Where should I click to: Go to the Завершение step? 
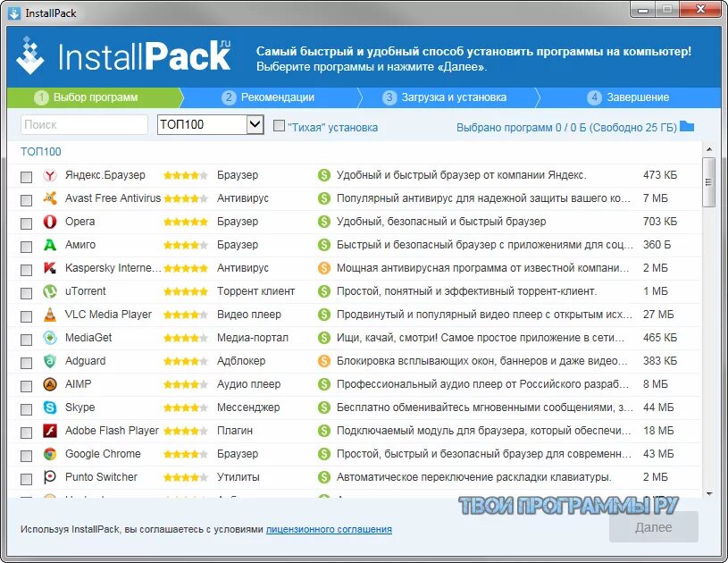pos(628,97)
